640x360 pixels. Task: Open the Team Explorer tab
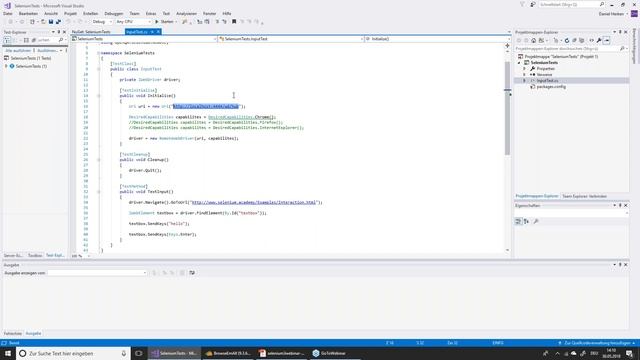tap(584, 196)
